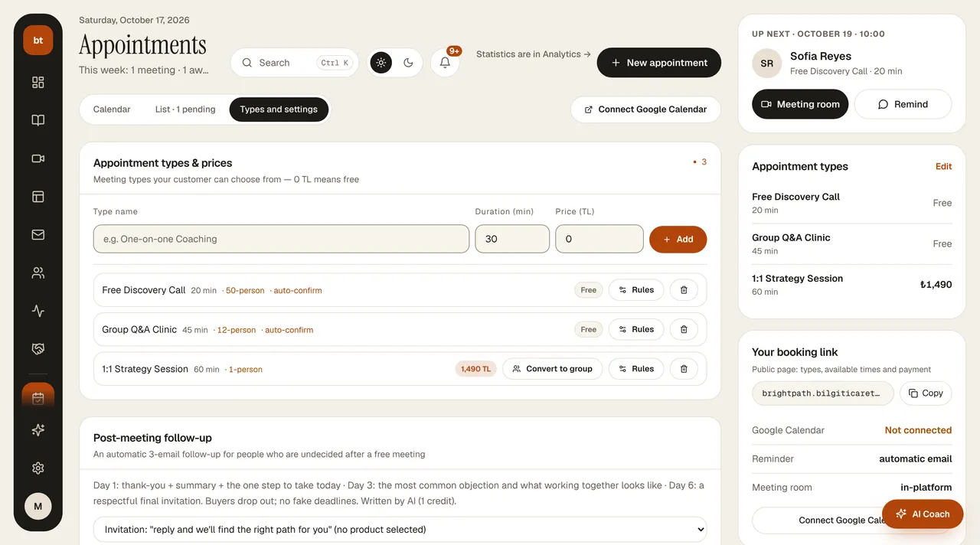Click the Post-meeting follow-up heading
This screenshot has height=545, width=980.
(152, 438)
